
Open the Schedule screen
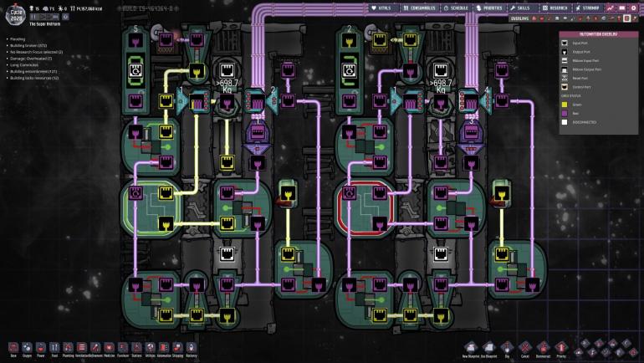(457, 8)
